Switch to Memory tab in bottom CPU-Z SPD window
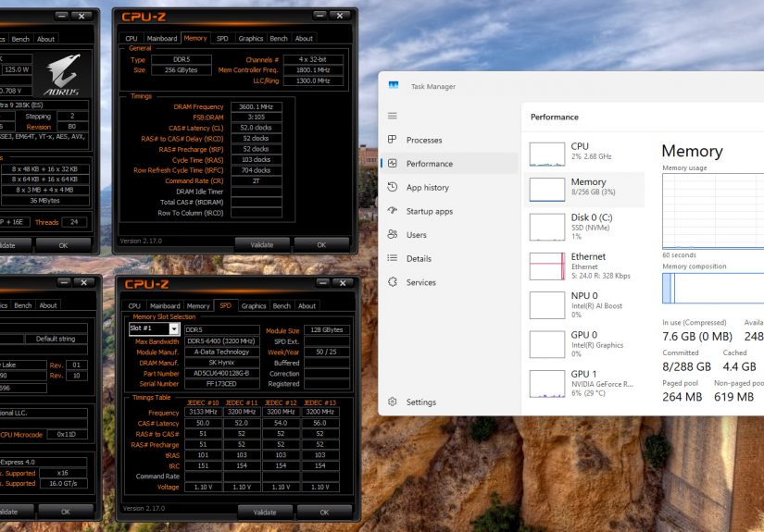This screenshot has width=764, height=532. tap(198, 306)
